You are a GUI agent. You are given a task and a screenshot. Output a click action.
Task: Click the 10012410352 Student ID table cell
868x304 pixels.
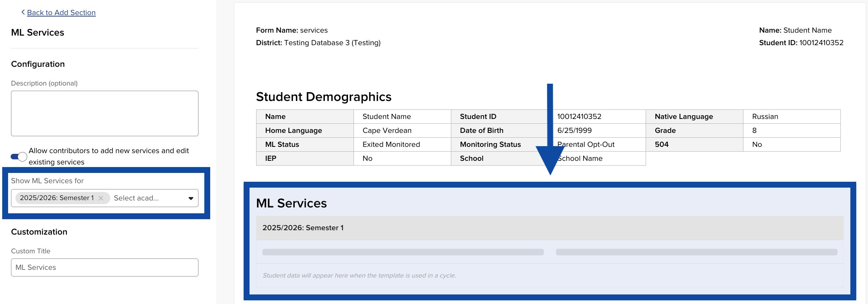pyautogui.click(x=597, y=116)
